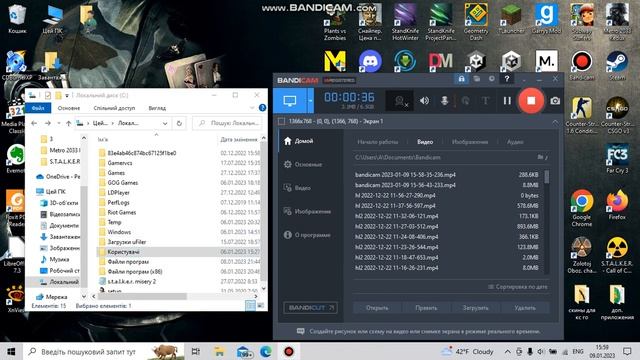
Task: Select Мережа in Explorer navigation pane
Action: tap(52, 297)
